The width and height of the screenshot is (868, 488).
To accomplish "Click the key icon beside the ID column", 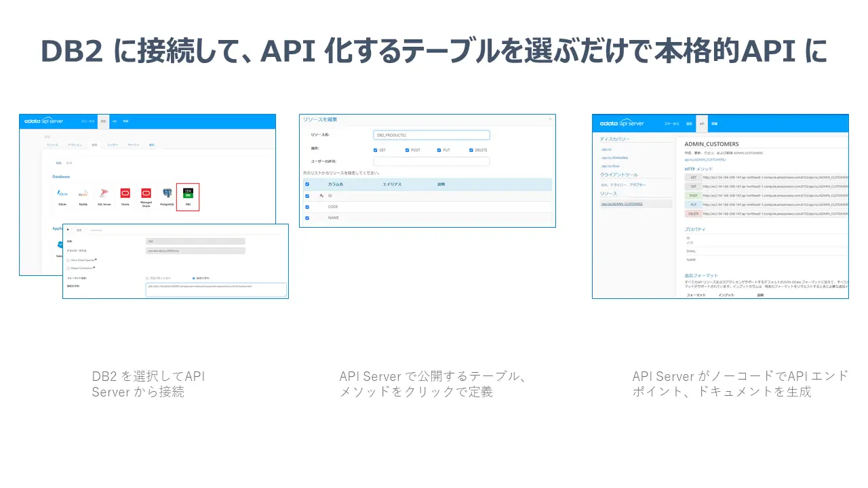I will coord(321,195).
